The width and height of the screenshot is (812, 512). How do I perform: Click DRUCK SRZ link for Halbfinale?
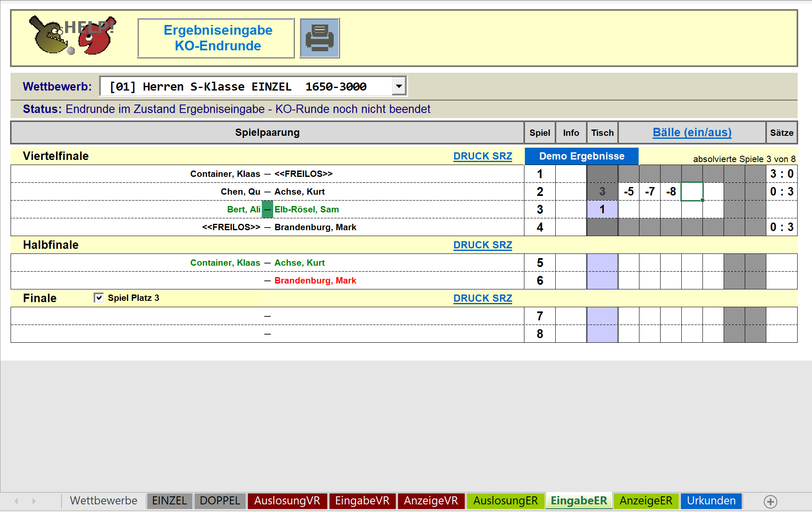483,245
